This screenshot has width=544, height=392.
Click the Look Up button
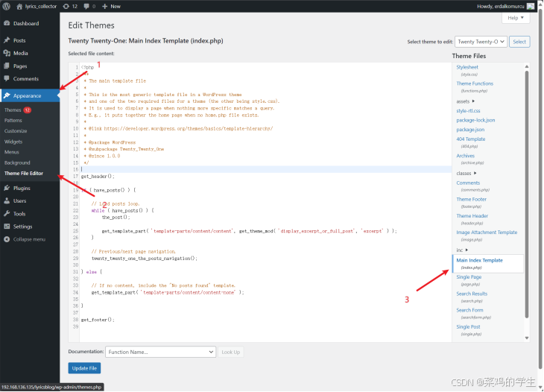click(x=231, y=352)
